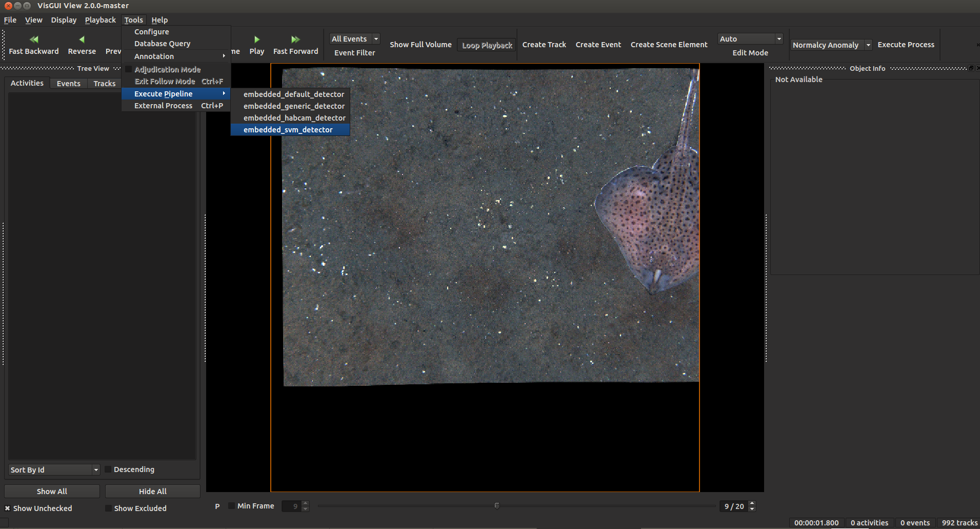Click Execute Process

coord(906,45)
